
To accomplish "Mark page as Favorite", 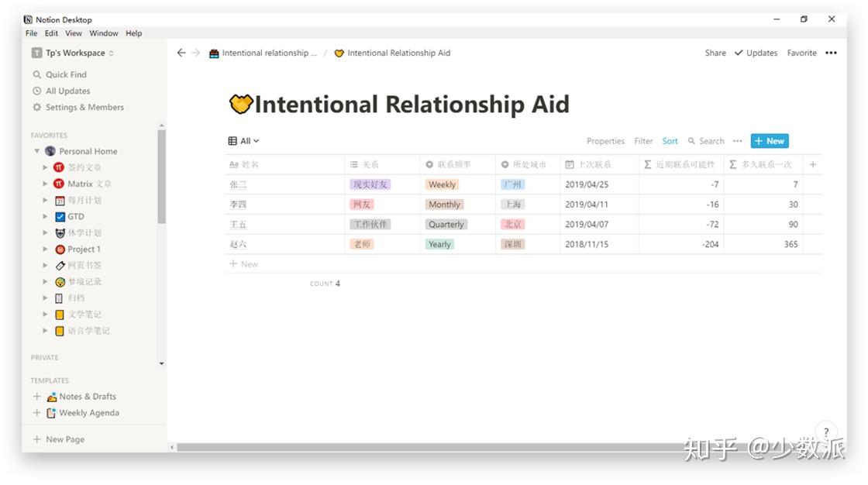I will [801, 53].
